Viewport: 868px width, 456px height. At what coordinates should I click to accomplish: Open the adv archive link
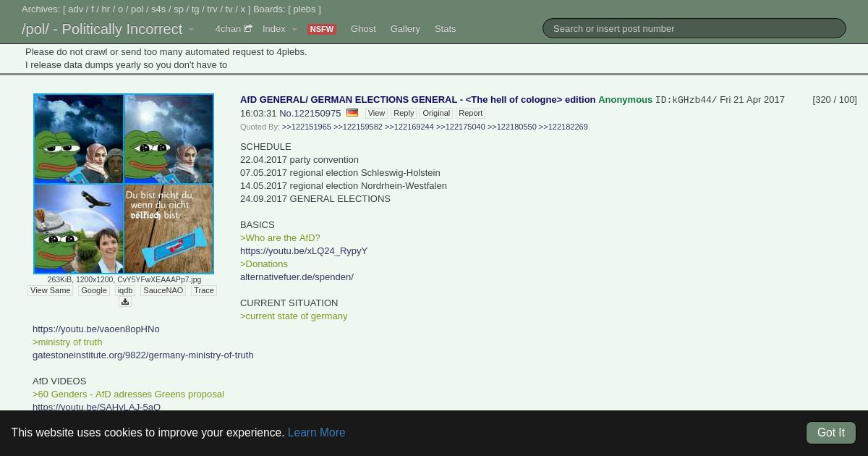[75, 9]
